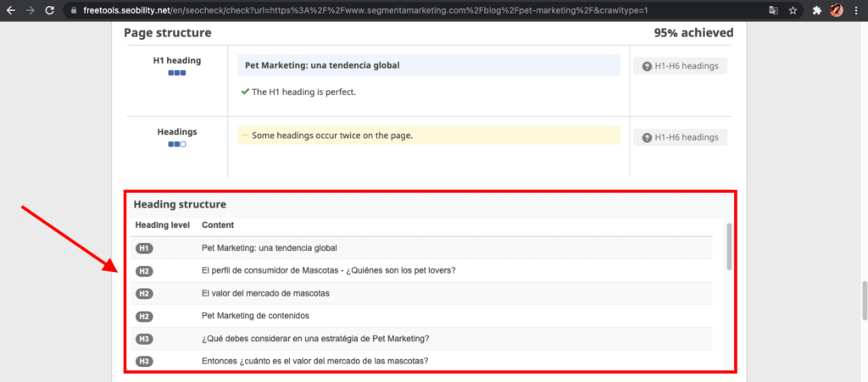Click H2 badge for El valor del mercado
Image resolution: width=868 pixels, height=382 pixels.
pyautogui.click(x=144, y=294)
